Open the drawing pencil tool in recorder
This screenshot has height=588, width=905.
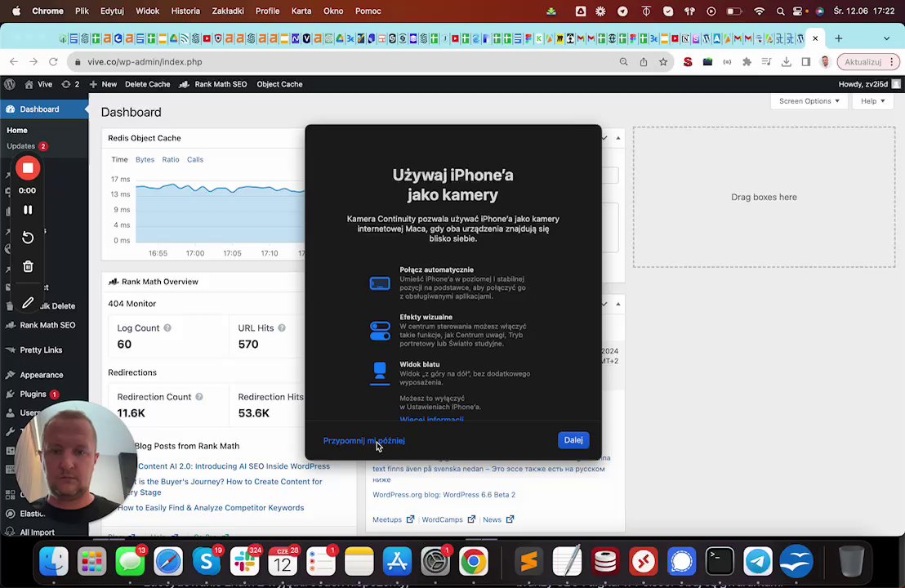tap(28, 302)
